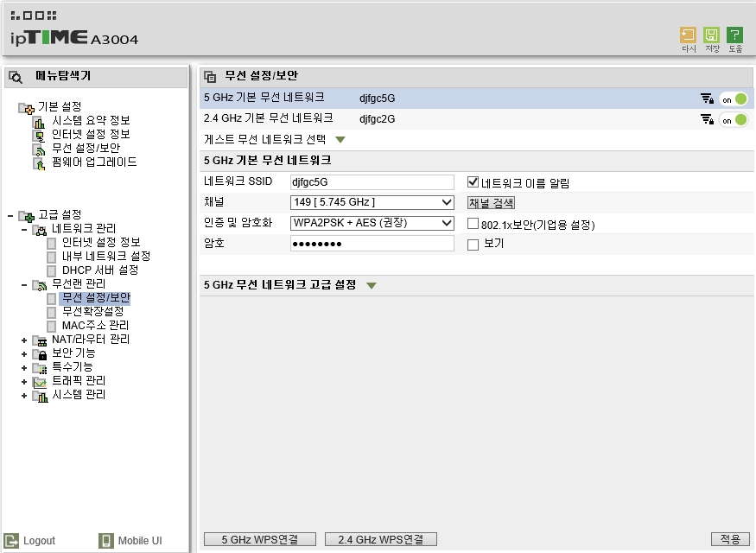Click the 기본 설정 folder icon
Viewport: 756px width, 553px height.
[x=26, y=108]
